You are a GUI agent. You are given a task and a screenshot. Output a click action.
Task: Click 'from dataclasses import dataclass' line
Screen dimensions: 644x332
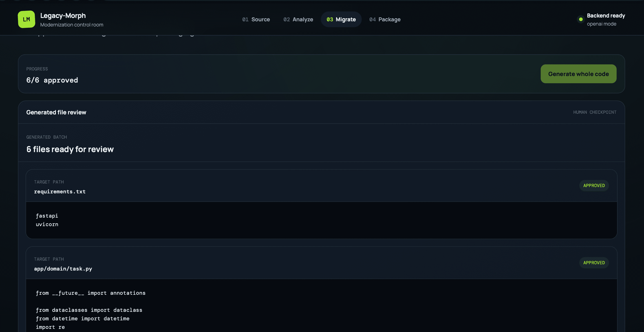[89, 310]
